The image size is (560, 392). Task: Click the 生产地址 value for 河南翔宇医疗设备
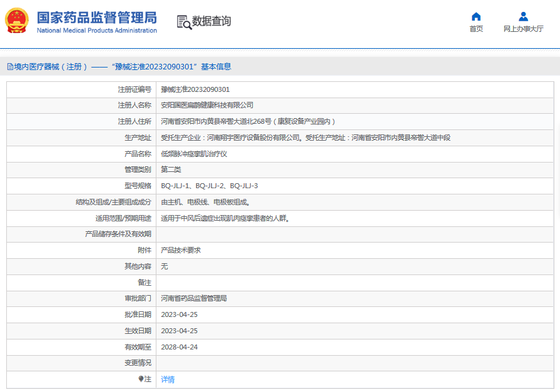305,138
